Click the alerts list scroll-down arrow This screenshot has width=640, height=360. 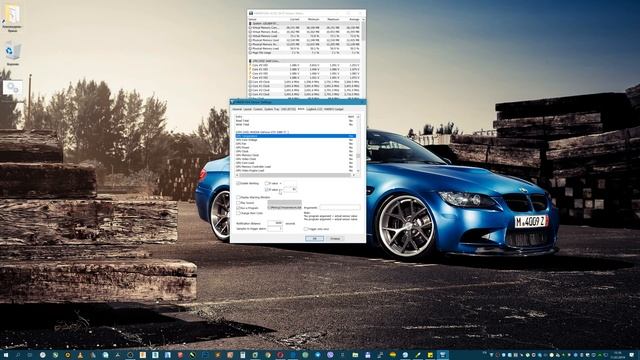coord(358,171)
